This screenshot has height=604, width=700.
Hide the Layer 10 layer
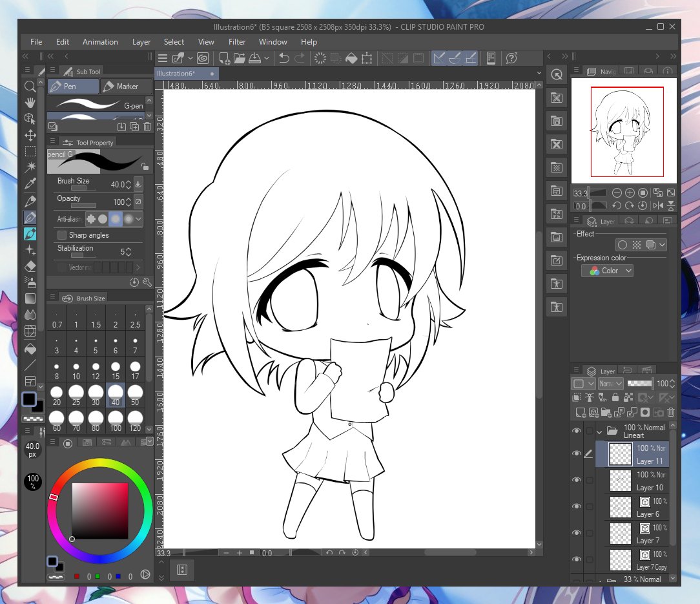[x=577, y=480]
